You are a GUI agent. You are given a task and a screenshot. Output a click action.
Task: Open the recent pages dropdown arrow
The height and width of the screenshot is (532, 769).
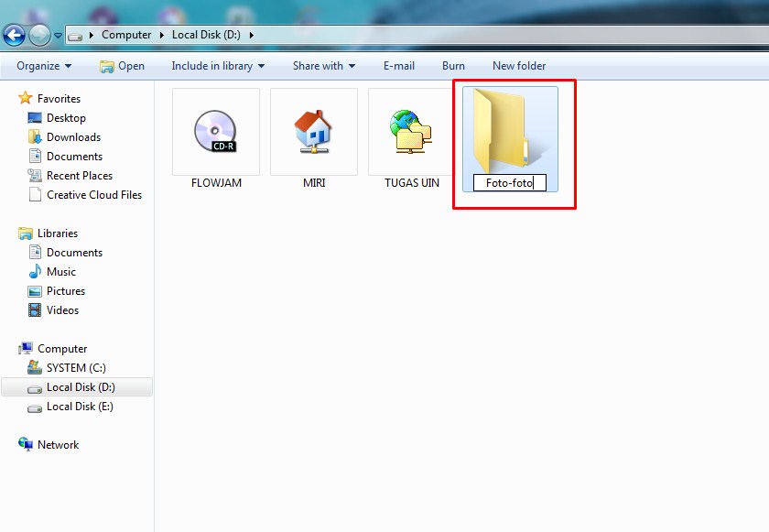(x=58, y=36)
